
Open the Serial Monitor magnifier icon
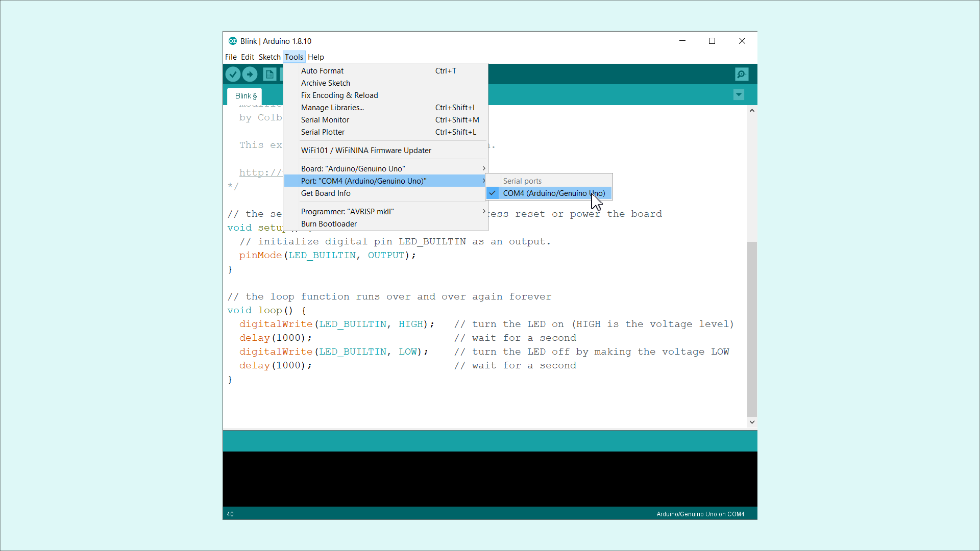point(742,74)
